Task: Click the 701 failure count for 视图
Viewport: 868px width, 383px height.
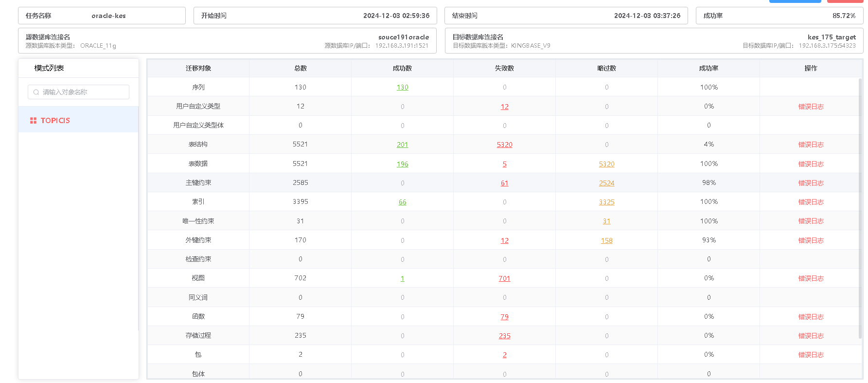Action: click(504, 278)
